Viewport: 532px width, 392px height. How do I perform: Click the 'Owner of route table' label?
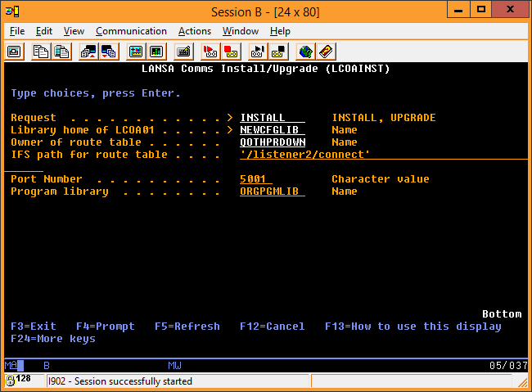pyautogui.click(x=76, y=142)
